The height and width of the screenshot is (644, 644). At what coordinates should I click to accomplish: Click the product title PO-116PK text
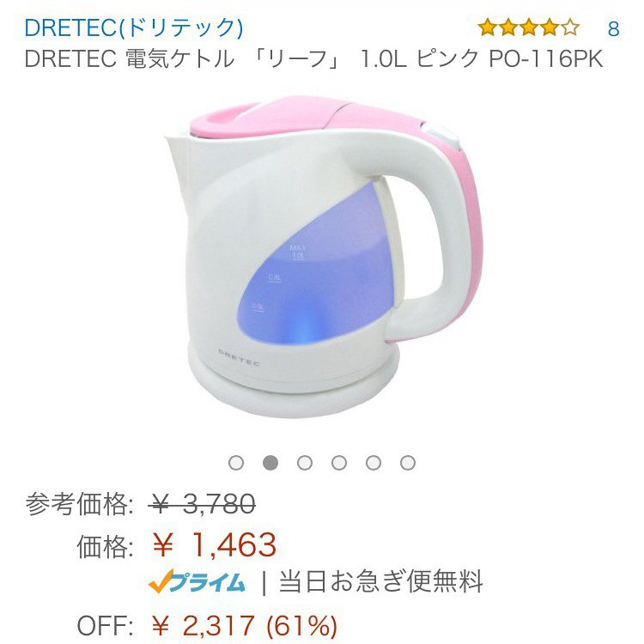545,58
